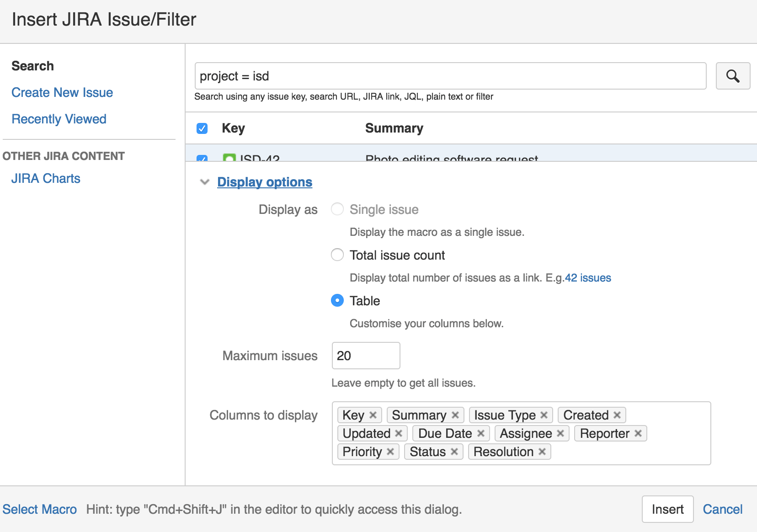Image resolution: width=757 pixels, height=532 pixels.
Task: Click the search magnifier icon
Action: click(733, 76)
